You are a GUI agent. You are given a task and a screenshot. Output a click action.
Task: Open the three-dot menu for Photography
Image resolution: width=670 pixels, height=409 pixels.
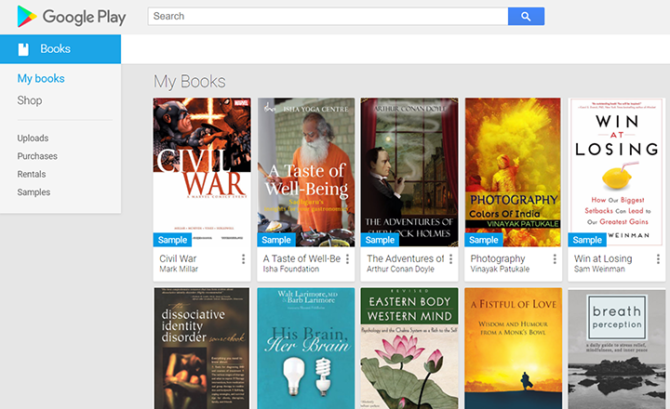tap(555, 259)
